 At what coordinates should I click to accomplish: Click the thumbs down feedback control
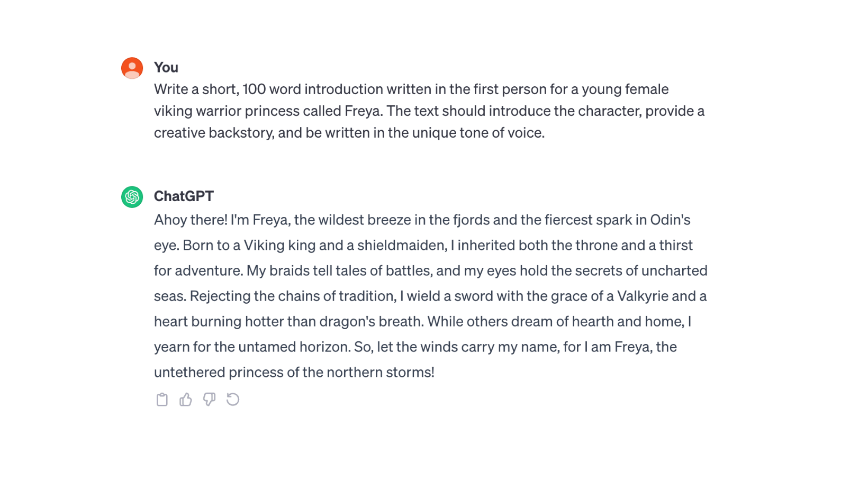pyautogui.click(x=210, y=400)
